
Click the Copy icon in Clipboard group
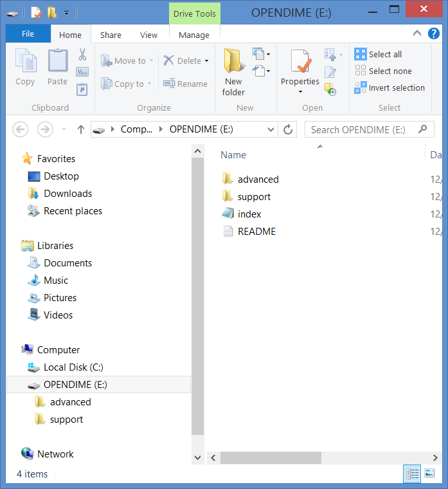26,60
